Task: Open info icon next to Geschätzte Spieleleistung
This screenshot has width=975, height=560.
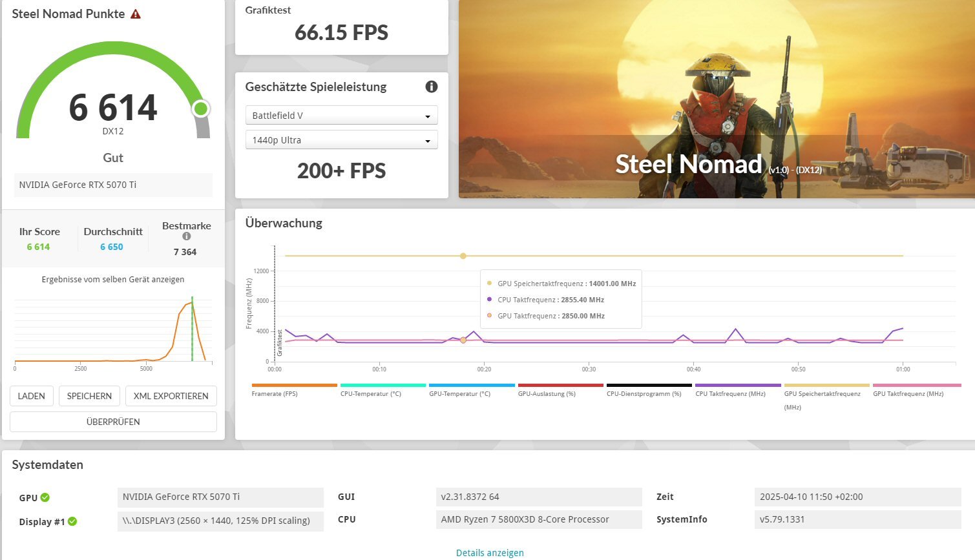Action: point(432,87)
